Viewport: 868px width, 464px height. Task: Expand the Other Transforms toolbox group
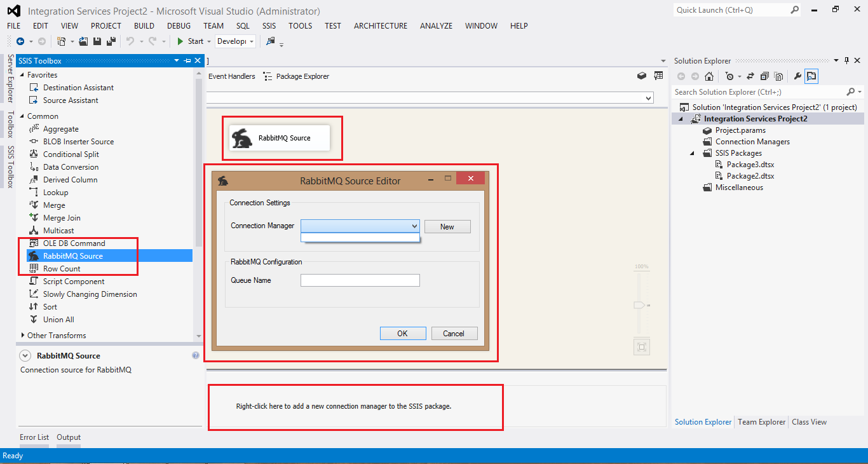click(x=22, y=335)
